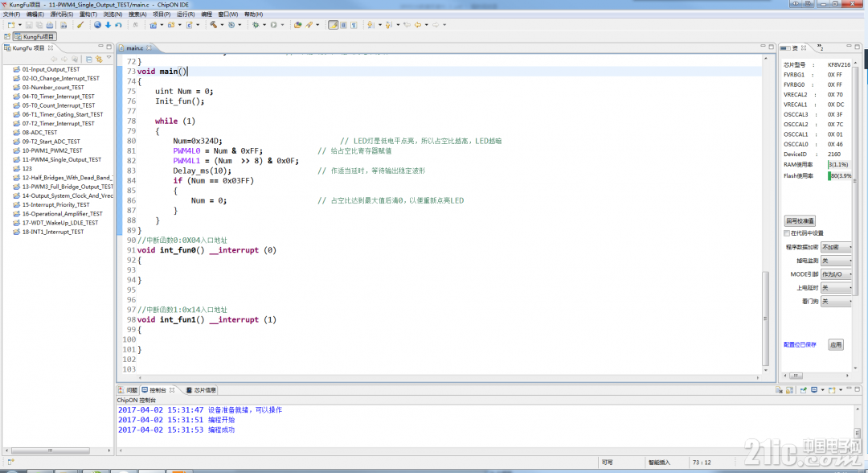Switch to the 芯片信息 tab
This screenshot has height=473, width=868.
click(x=201, y=390)
